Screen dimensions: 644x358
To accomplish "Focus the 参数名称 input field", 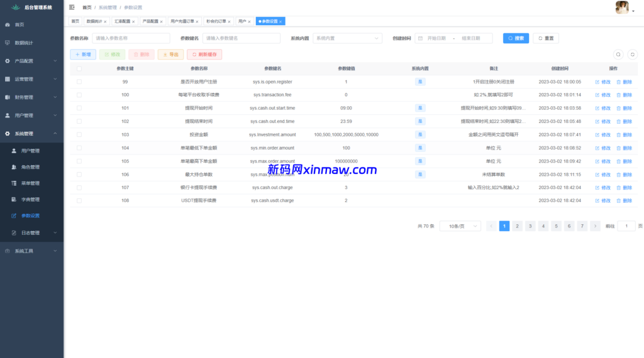I will coord(131,38).
